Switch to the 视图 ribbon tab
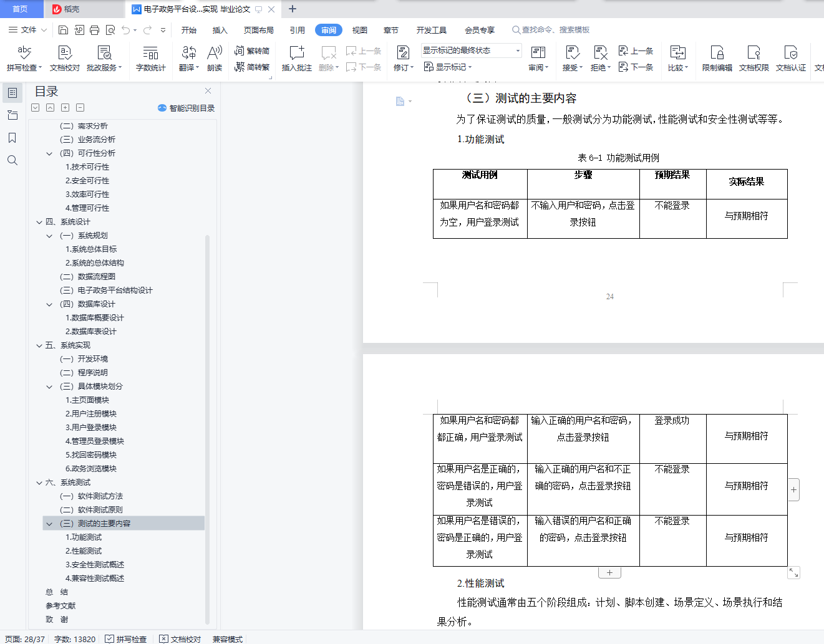The width and height of the screenshot is (824, 644). click(360, 30)
